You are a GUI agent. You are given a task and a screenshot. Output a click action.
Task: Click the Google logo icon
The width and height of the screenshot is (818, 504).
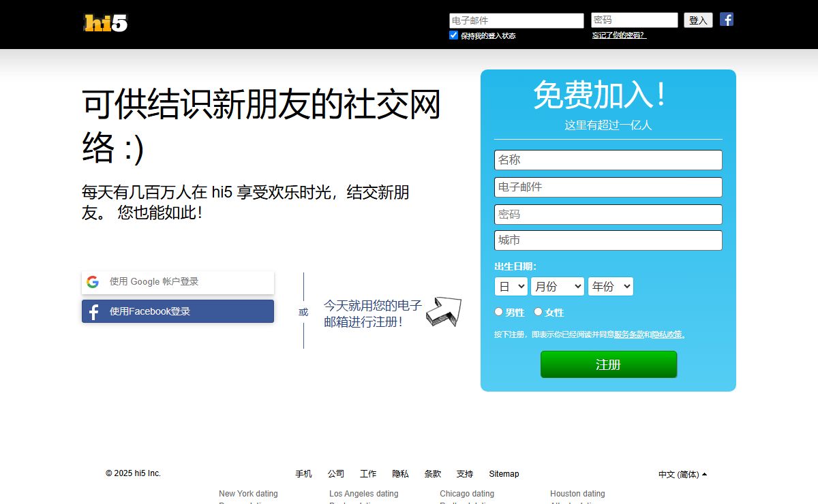(x=93, y=282)
